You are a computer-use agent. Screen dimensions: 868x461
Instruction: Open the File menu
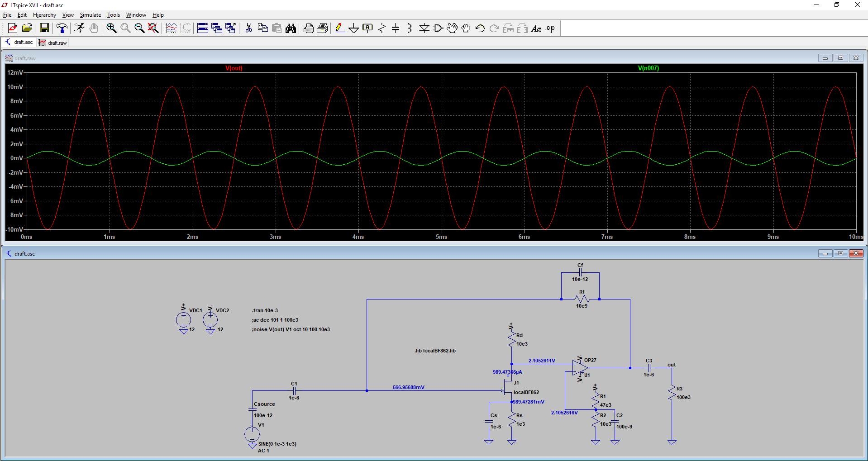[x=7, y=15]
